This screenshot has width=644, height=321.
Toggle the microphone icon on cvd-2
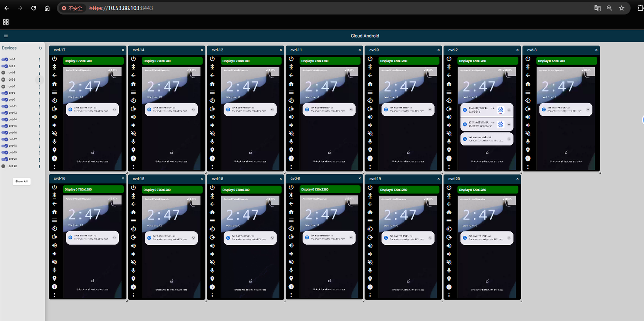(x=449, y=142)
